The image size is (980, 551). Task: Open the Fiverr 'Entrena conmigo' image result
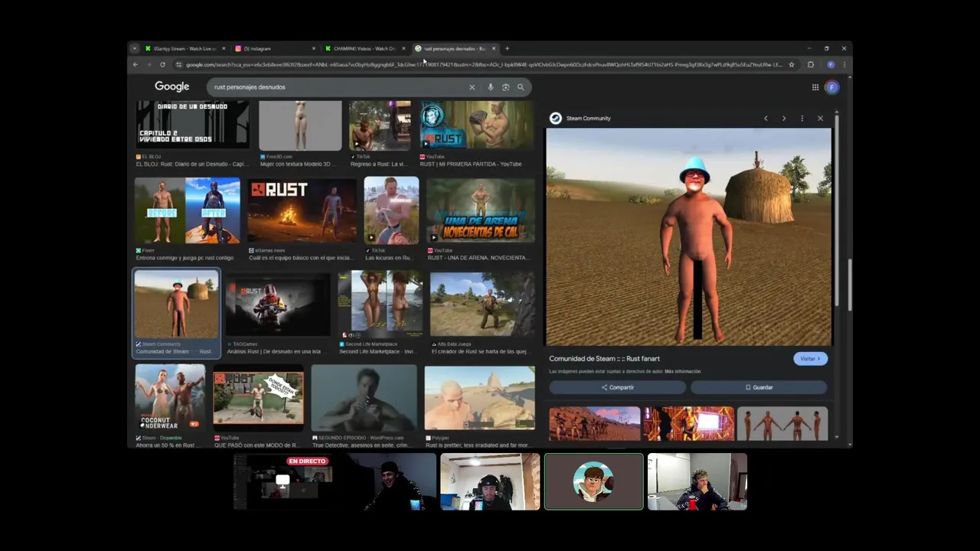[188, 220]
